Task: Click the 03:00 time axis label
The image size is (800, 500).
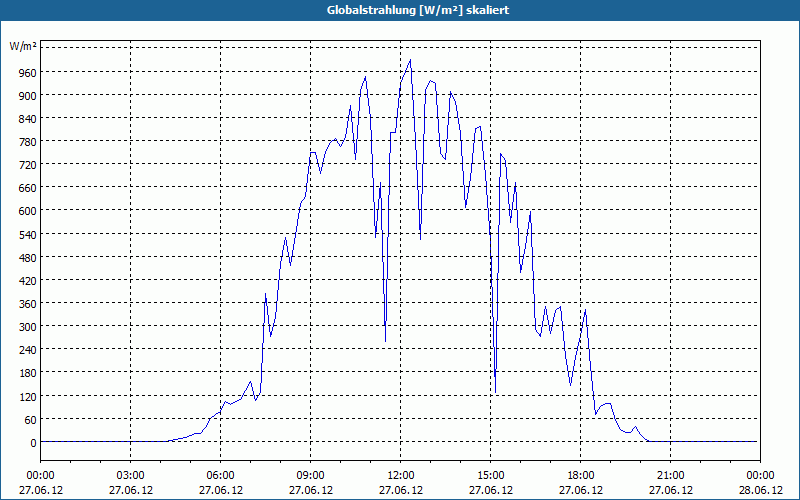Action: tap(131, 476)
